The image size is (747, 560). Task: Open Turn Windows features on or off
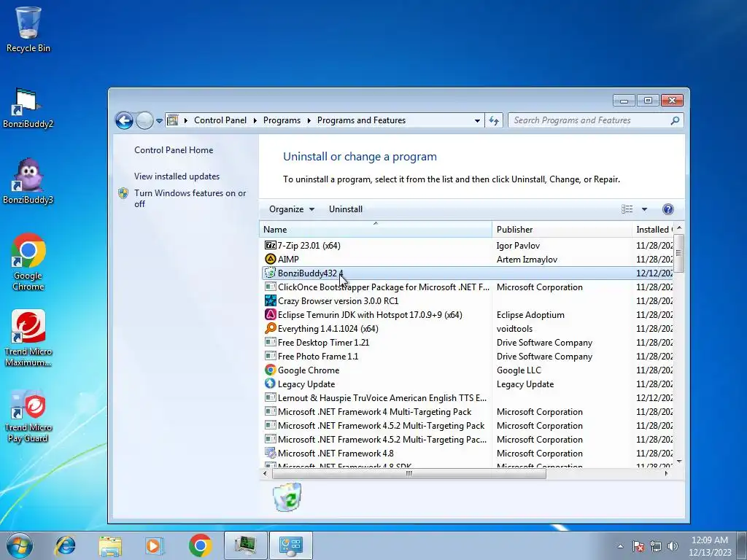coord(190,198)
